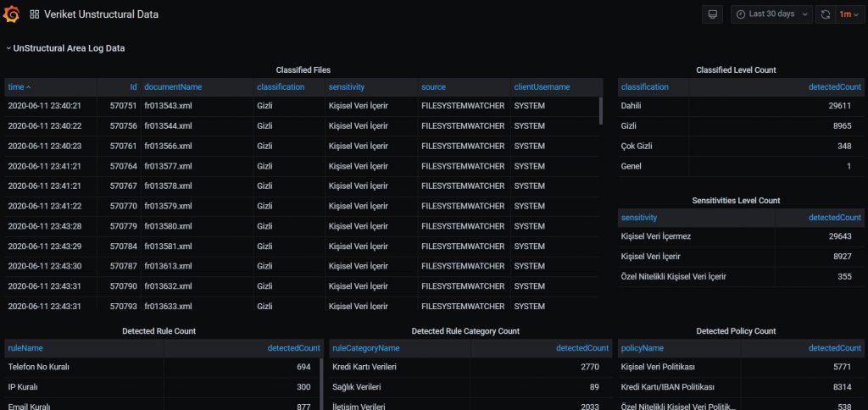The image size is (868, 410).
Task: Sort Classified Files by time column
Action: 19,87
